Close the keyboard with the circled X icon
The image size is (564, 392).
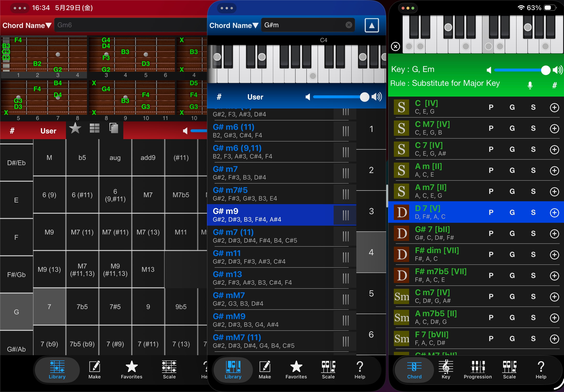(395, 46)
